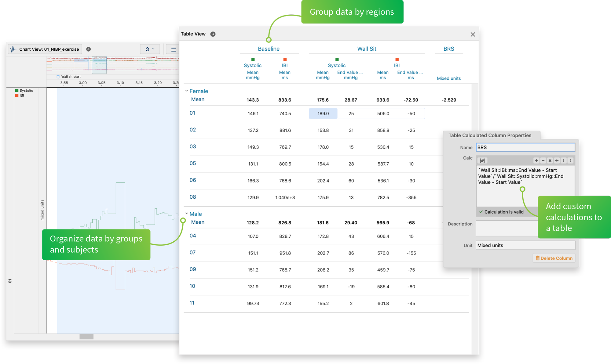Collapse the Male group in the table
The height and width of the screenshot is (364, 611).
point(186,214)
